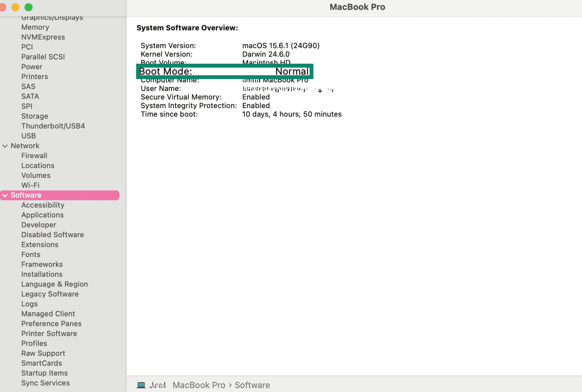Click the 'macOS 15.6.1 (24G90)' system version value

tap(281, 45)
